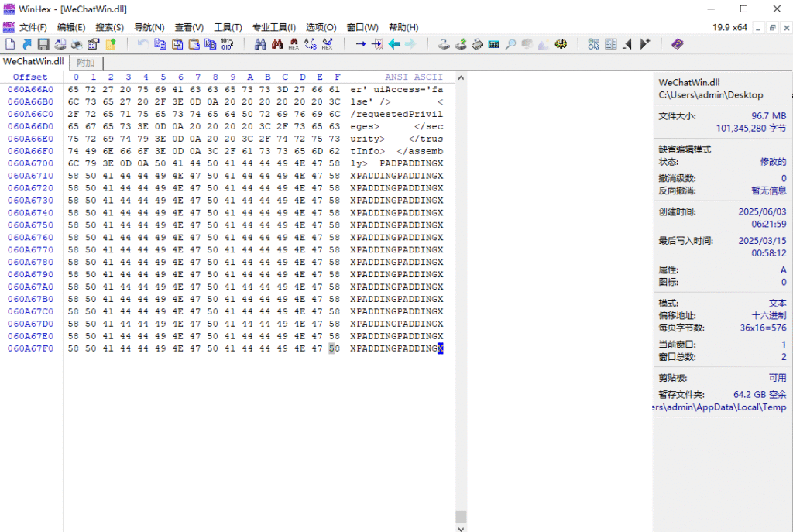Click the magnifying glass analyze icon
Image resolution: width=793 pixels, height=532 pixels.
tap(511, 44)
